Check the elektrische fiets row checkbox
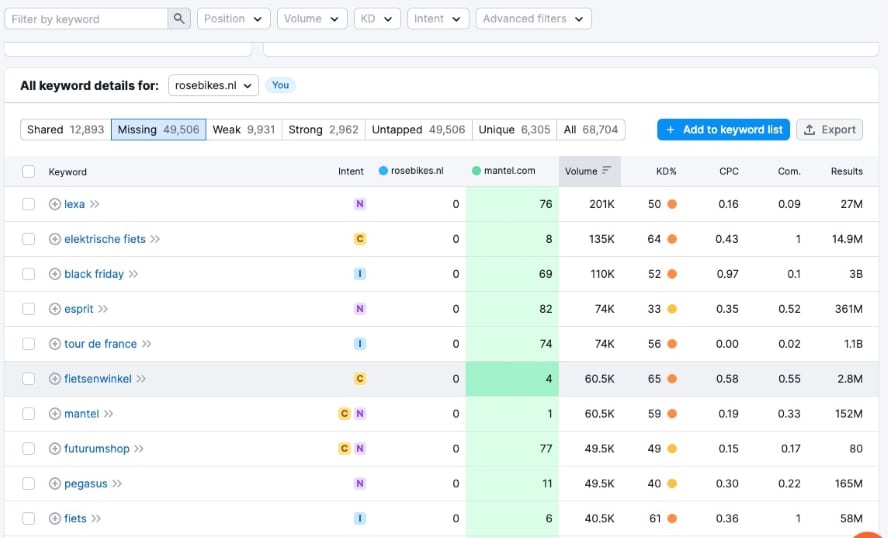This screenshot has width=888, height=538. (x=28, y=239)
